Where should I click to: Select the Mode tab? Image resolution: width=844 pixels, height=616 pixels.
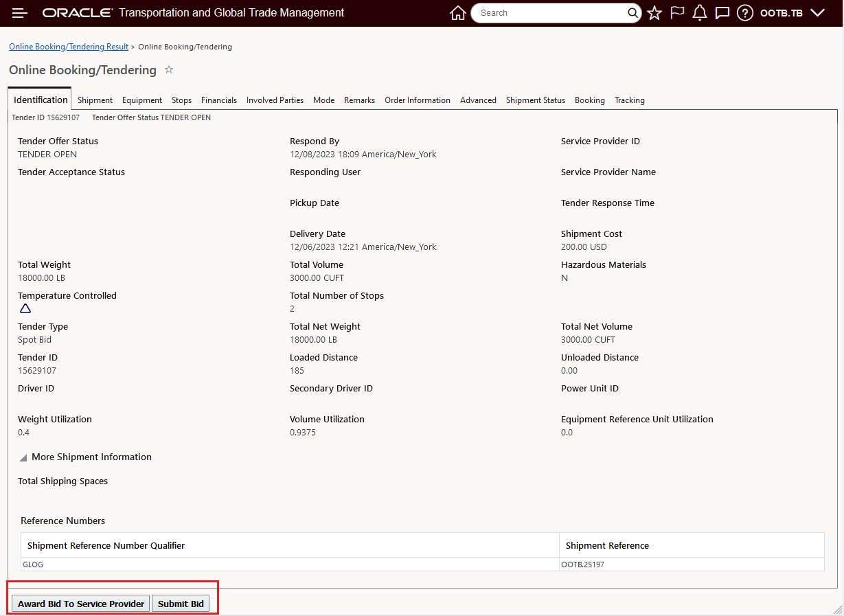point(323,100)
